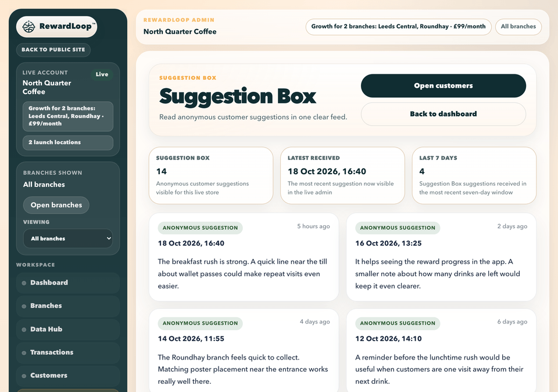Click Anonymous Suggestion tag on 16:40 card
The image size is (558, 392).
click(201, 228)
